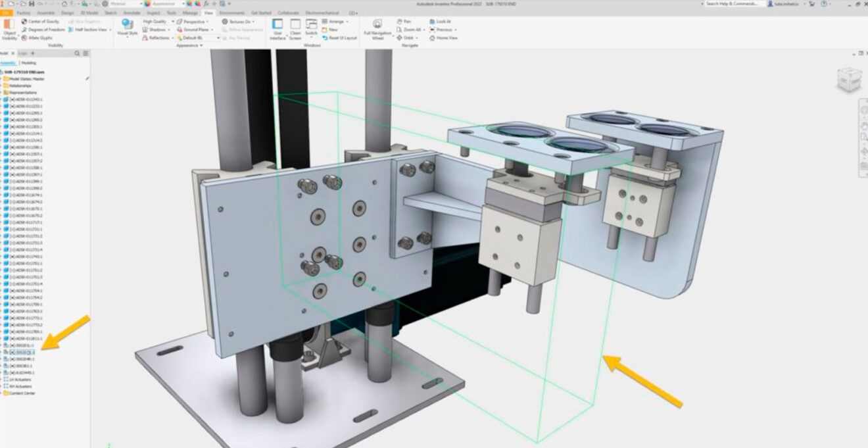Expand the Representations node

click(x=3, y=92)
